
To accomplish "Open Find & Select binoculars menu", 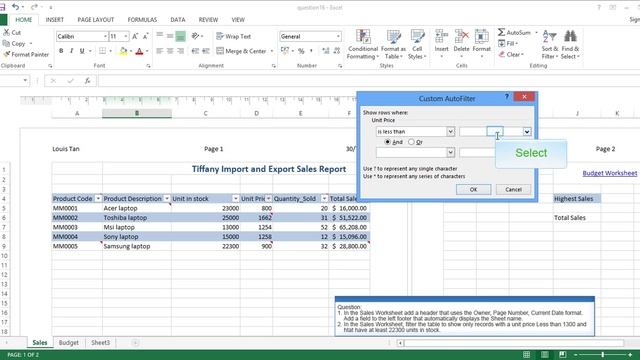I will (x=570, y=44).
